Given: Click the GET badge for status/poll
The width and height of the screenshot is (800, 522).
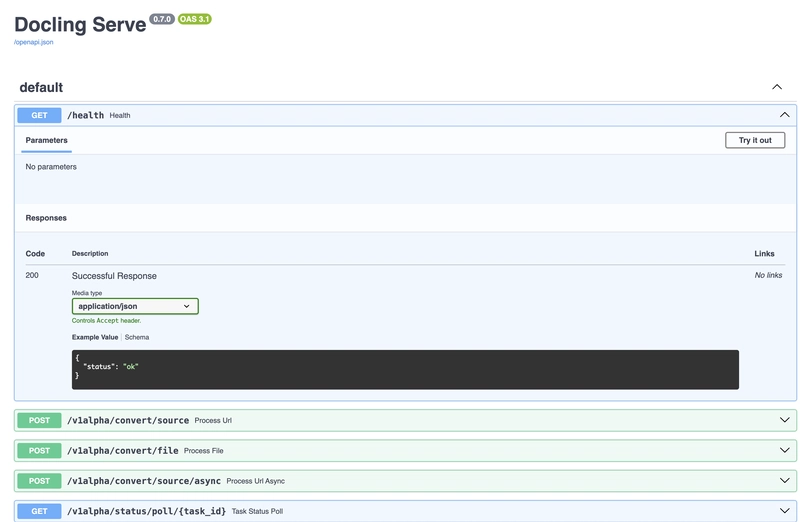Looking at the screenshot, I should tap(39, 511).
